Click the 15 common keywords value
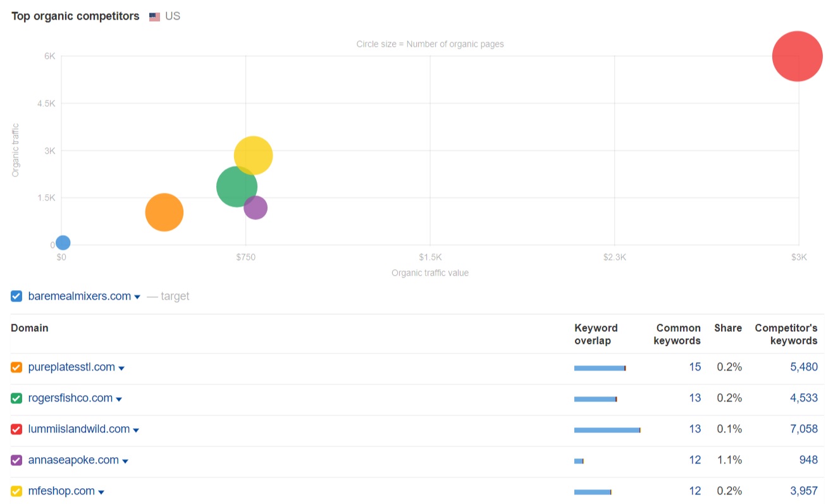Viewport: 833px width, 504px height. tap(694, 367)
